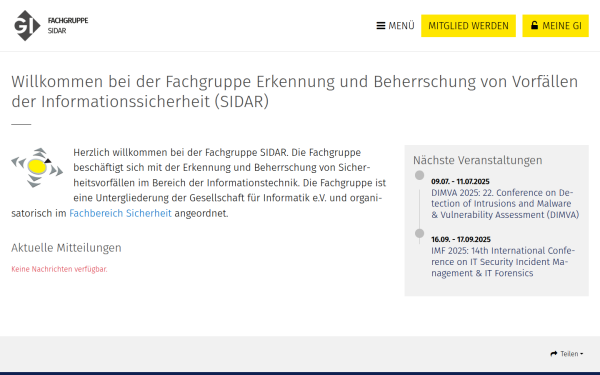Open DIMVA 2025 conference event link
Screen dimensions: 600x375
coord(505,204)
